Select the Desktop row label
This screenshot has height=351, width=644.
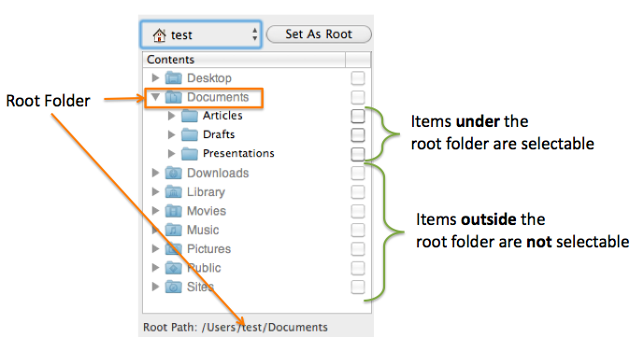point(209,77)
